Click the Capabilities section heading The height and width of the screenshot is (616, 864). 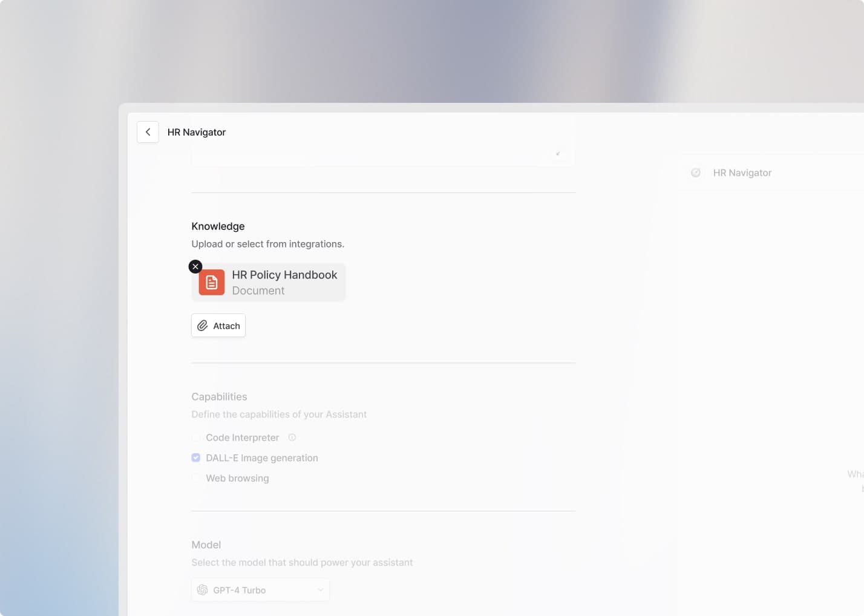click(x=219, y=397)
